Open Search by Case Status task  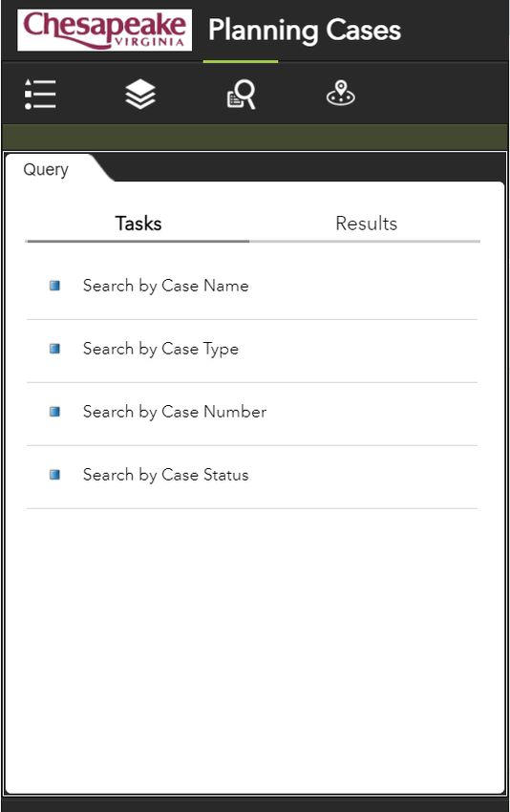(x=251, y=477)
